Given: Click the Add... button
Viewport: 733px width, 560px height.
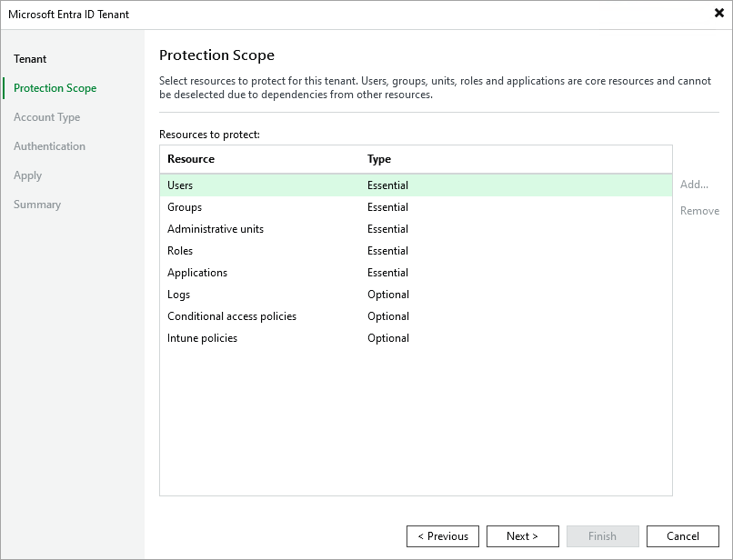Looking at the screenshot, I should [x=694, y=185].
